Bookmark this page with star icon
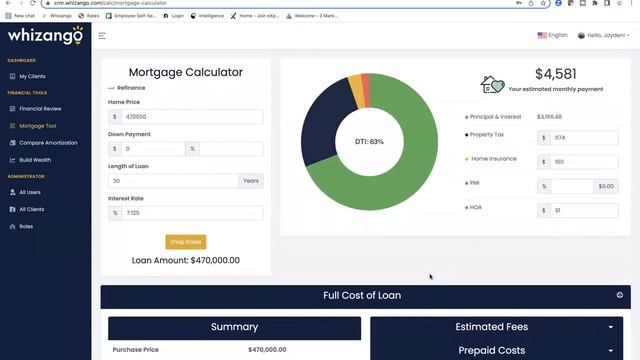 pyautogui.click(x=543, y=3)
